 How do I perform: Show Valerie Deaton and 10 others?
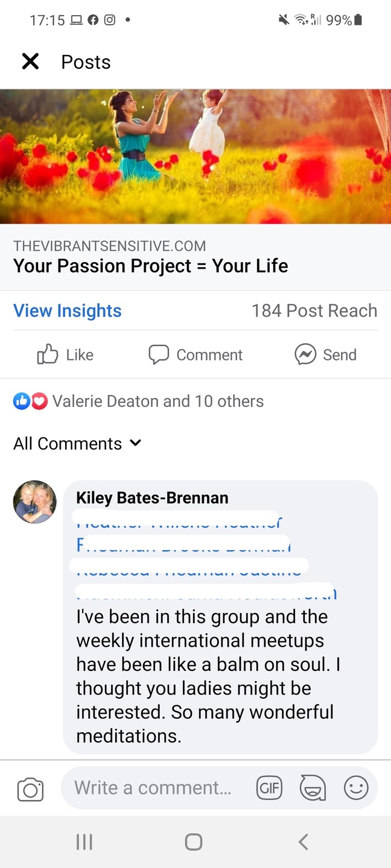tap(158, 401)
